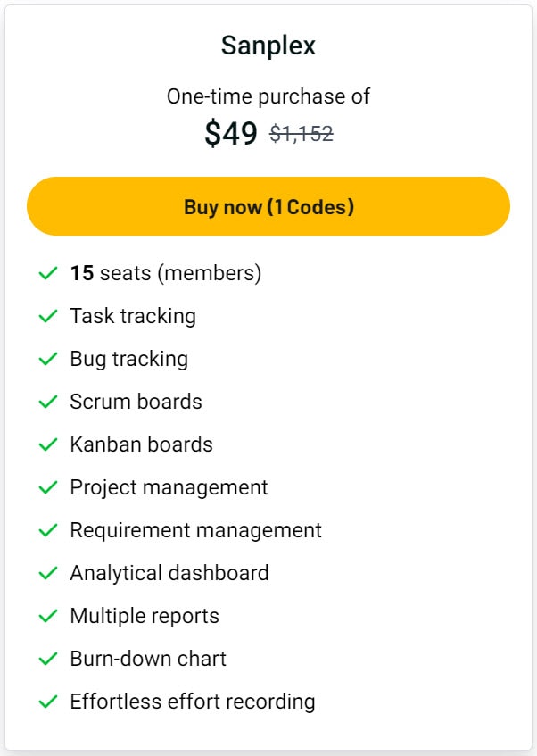Click the green checkmark beside Task tracking
This screenshot has height=756, width=537.
pos(49,316)
